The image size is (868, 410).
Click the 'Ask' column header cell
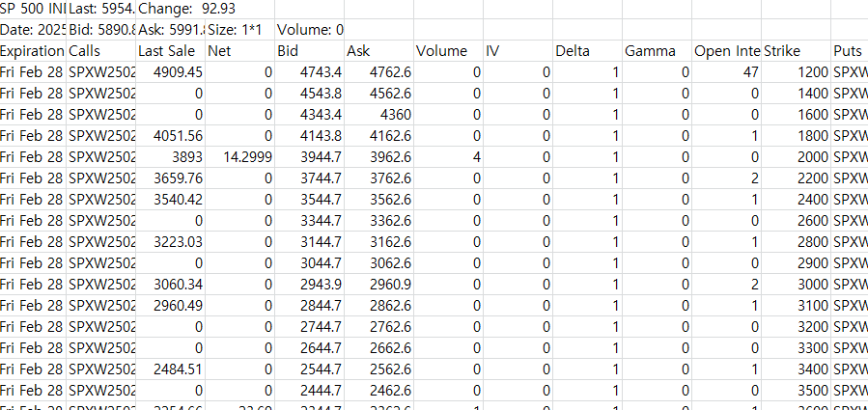378,51
